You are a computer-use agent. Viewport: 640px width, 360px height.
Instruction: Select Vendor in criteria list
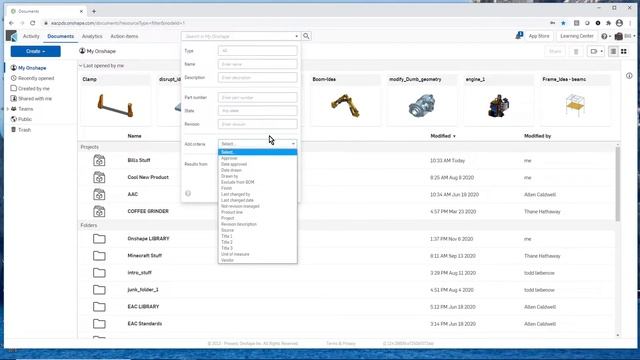(258, 260)
